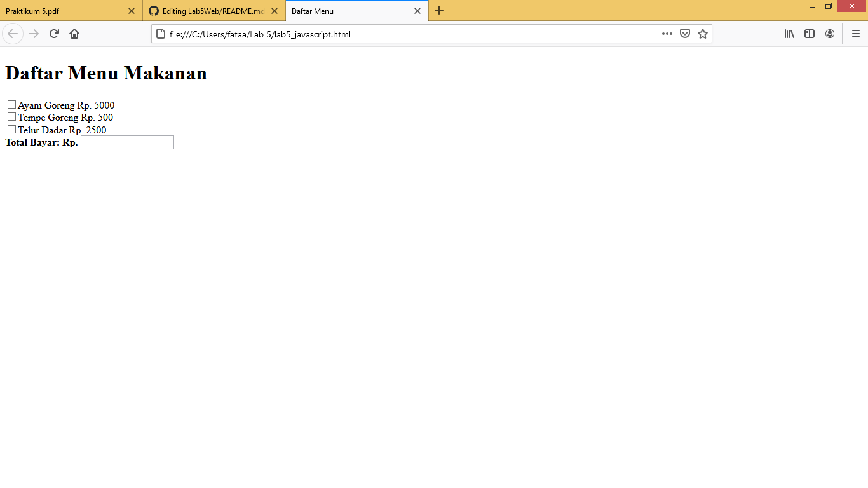Click the Firefox account profile icon
Viewport: 868px width, 488px height.
click(x=830, y=34)
